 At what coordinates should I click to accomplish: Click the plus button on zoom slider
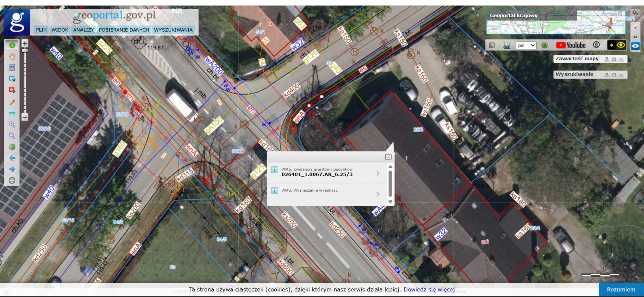pos(25,44)
